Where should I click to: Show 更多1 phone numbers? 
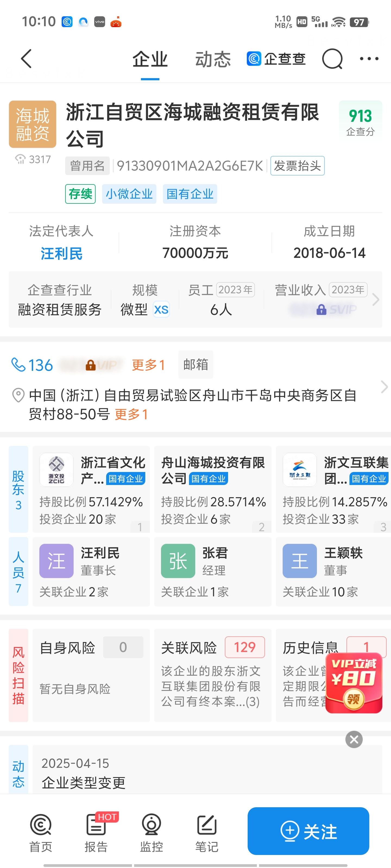tap(148, 365)
